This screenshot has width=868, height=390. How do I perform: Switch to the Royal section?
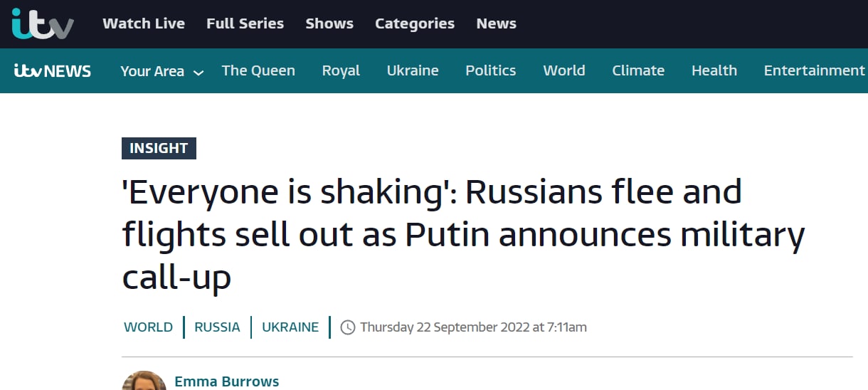click(x=341, y=70)
